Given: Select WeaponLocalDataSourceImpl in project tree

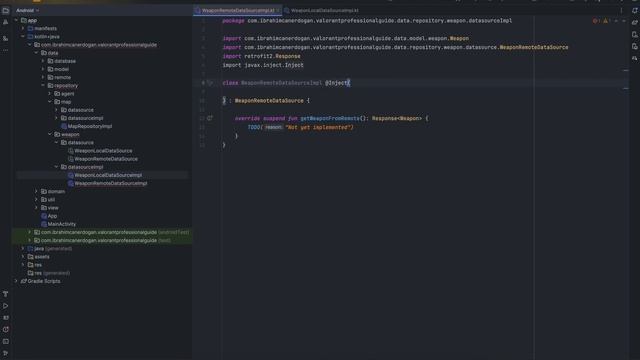Looking at the screenshot, I should pos(105,175).
